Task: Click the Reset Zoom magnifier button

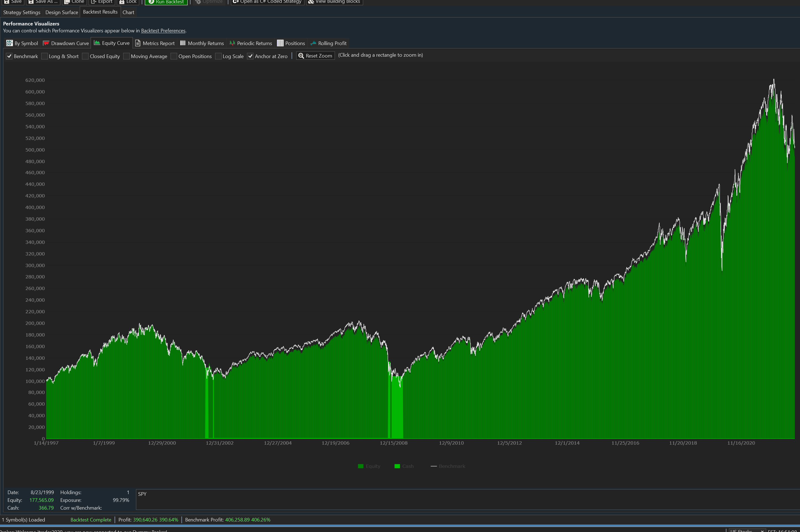Action: coord(315,56)
